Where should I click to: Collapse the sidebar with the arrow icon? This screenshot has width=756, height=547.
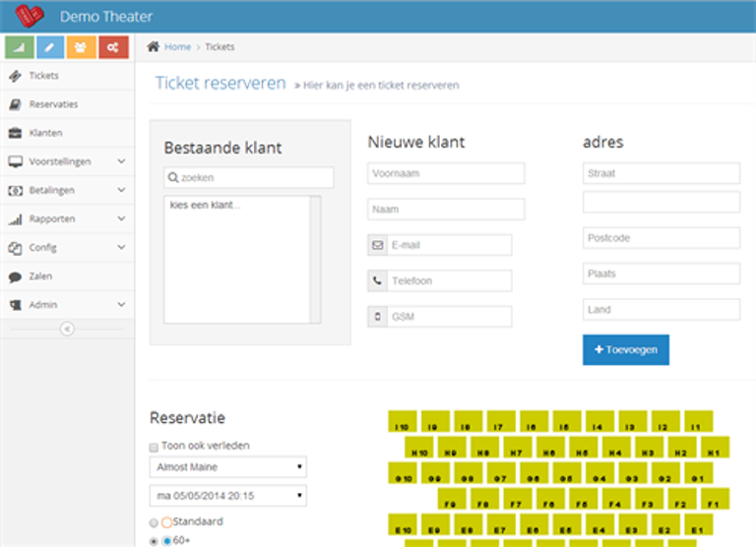[67, 329]
